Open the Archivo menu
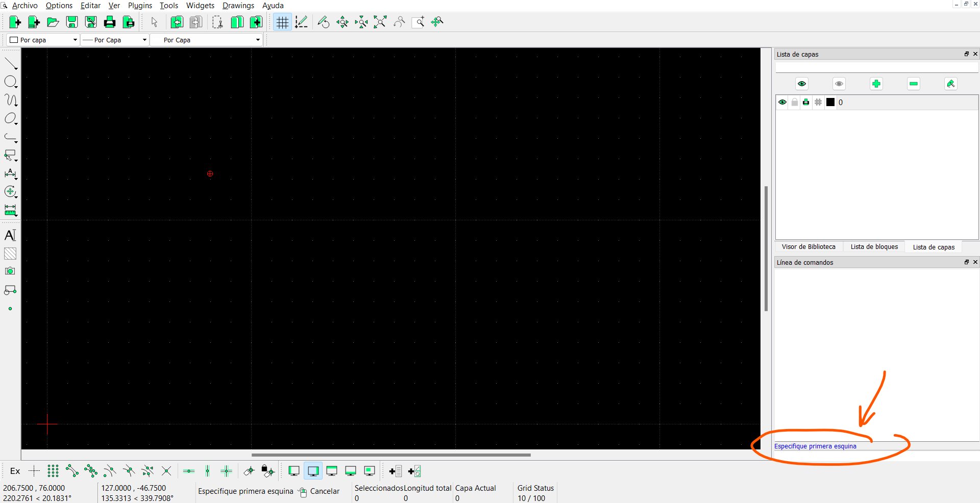980x503 pixels. click(24, 6)
